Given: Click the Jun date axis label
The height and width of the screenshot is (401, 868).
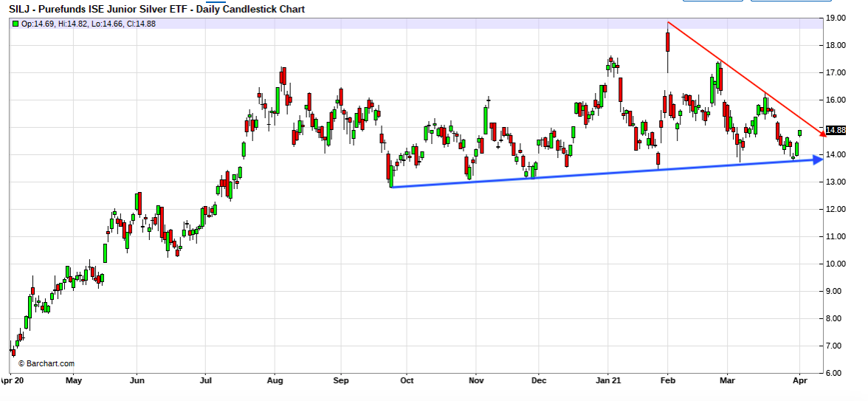Looking at the screenshot, I should [x=137, y=380].
